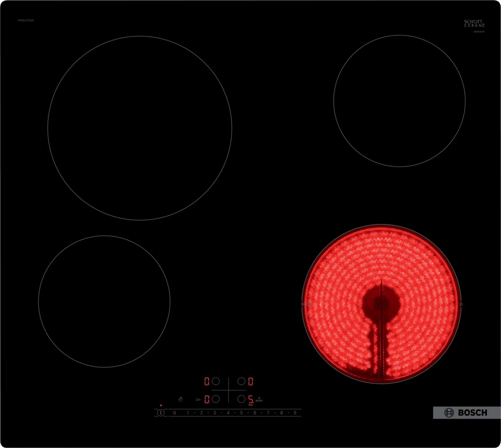The width and height of the screenshot is (501, 448).
Task: Select the rear-left zone selector circle
Action: coord(216,381)
